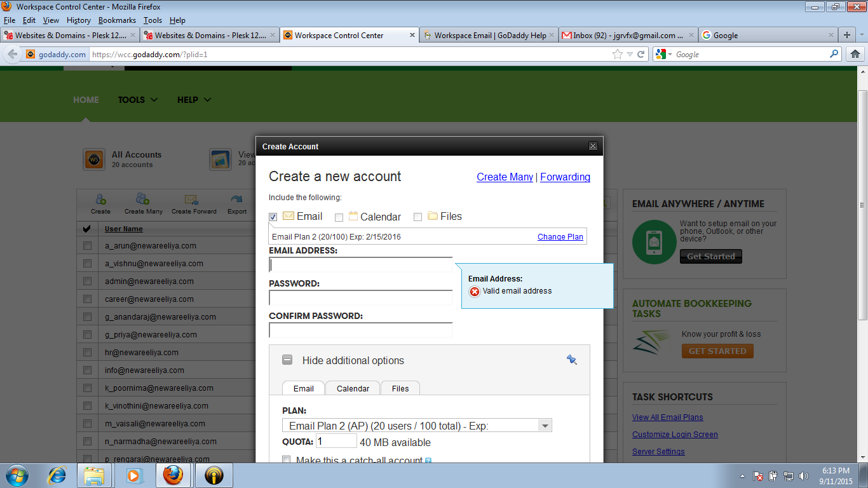This screenshot has width=868, height=488.
Task: Click the black Get Started button
Action: click(710, 257)
